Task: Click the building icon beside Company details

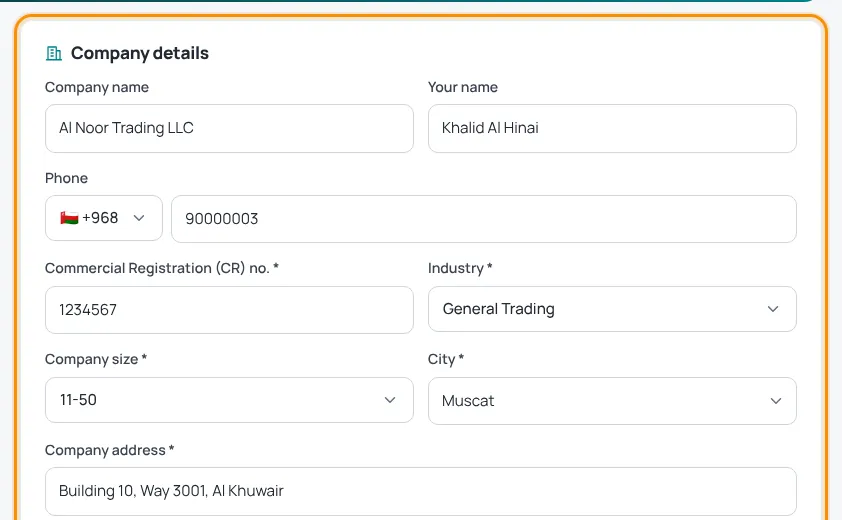Action: coord(54,53)
